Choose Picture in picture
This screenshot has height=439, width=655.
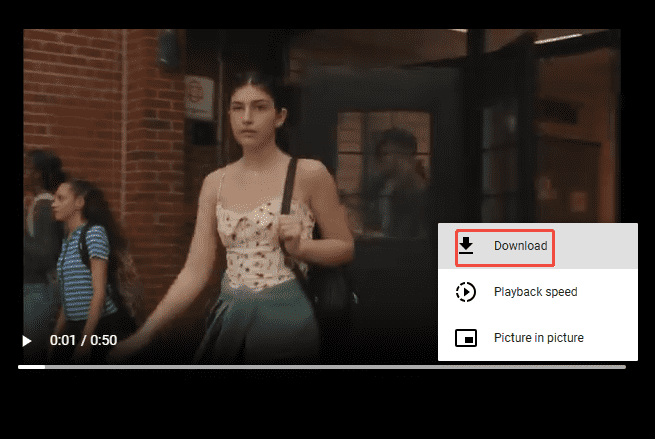538,337
